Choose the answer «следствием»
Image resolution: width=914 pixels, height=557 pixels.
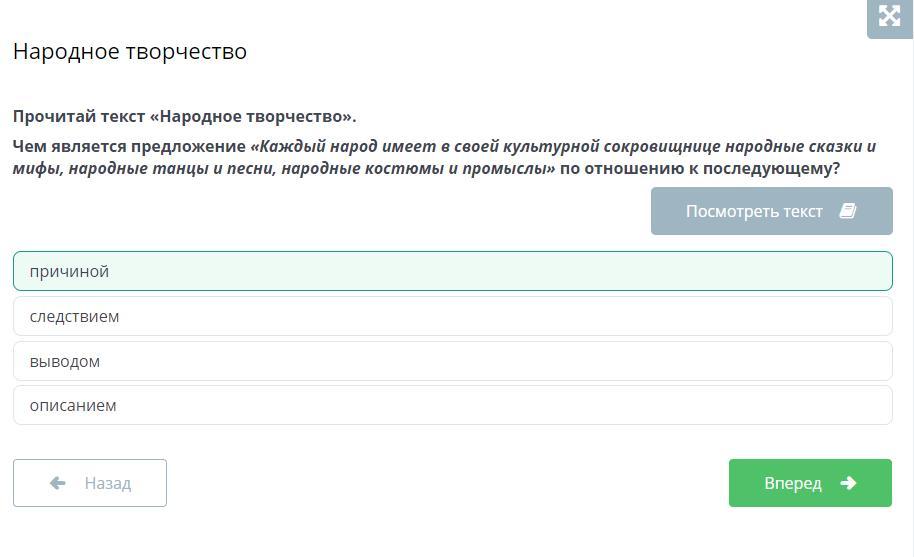[452, 316]
